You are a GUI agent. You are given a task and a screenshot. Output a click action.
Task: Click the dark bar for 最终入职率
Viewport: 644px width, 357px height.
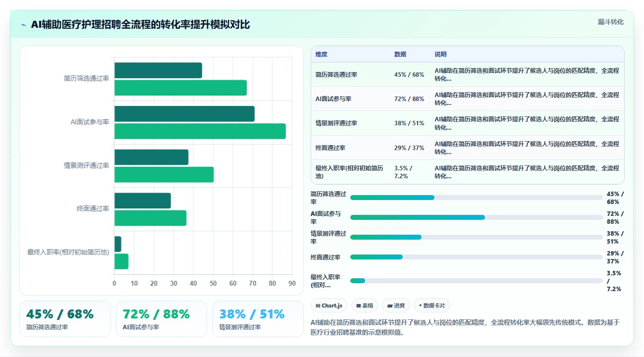coord(118,244)
